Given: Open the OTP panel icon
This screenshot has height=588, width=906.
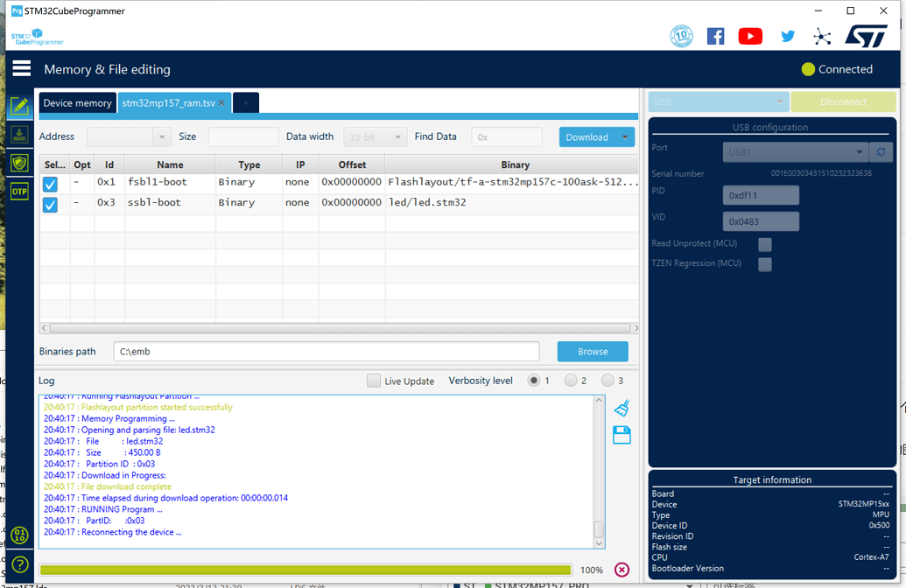Looking at the screenshot, I should pyautogui.click(x=19, y=191).
